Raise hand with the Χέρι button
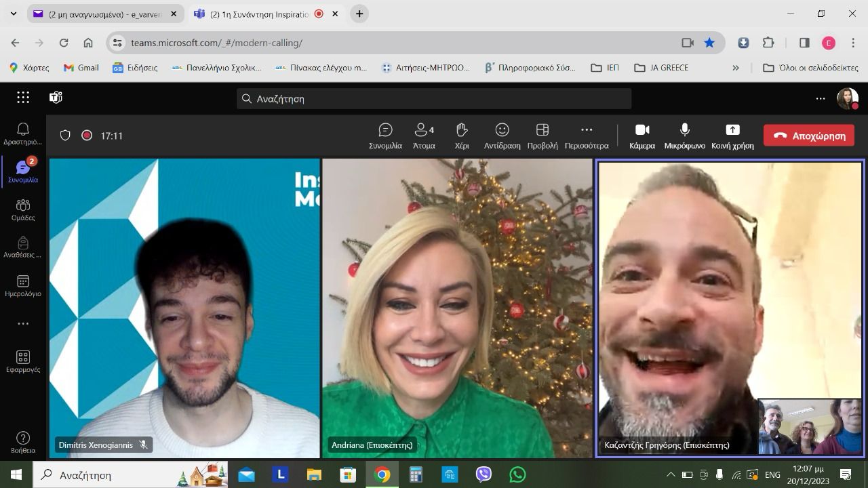The height and width of the screenshot is (488, 868). click(462, 136)
